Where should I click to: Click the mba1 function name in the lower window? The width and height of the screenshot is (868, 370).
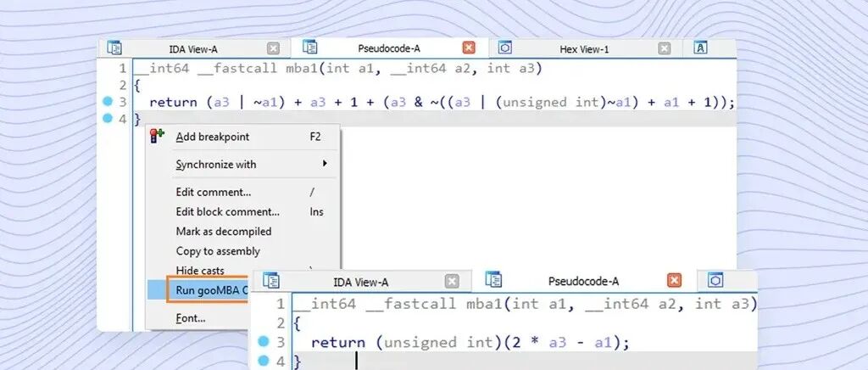coord(486,303)
